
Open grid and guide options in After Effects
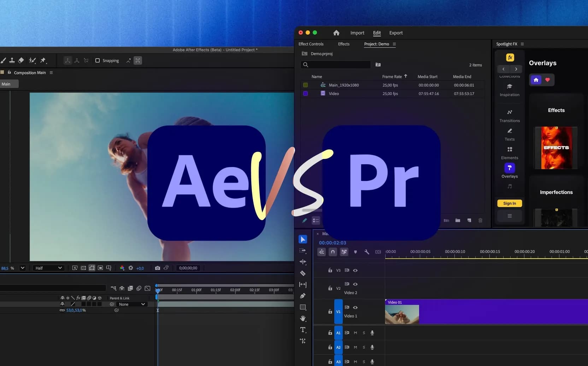click(109, 268)
